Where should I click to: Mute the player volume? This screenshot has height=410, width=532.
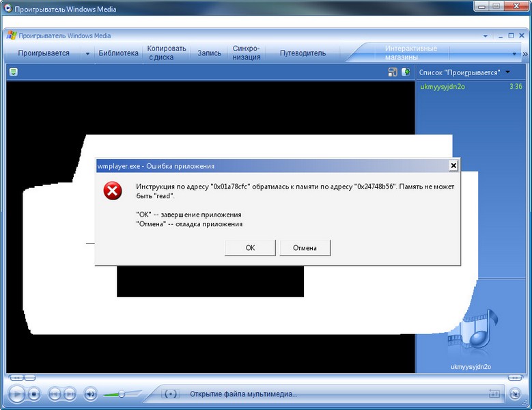pos(90,394)
